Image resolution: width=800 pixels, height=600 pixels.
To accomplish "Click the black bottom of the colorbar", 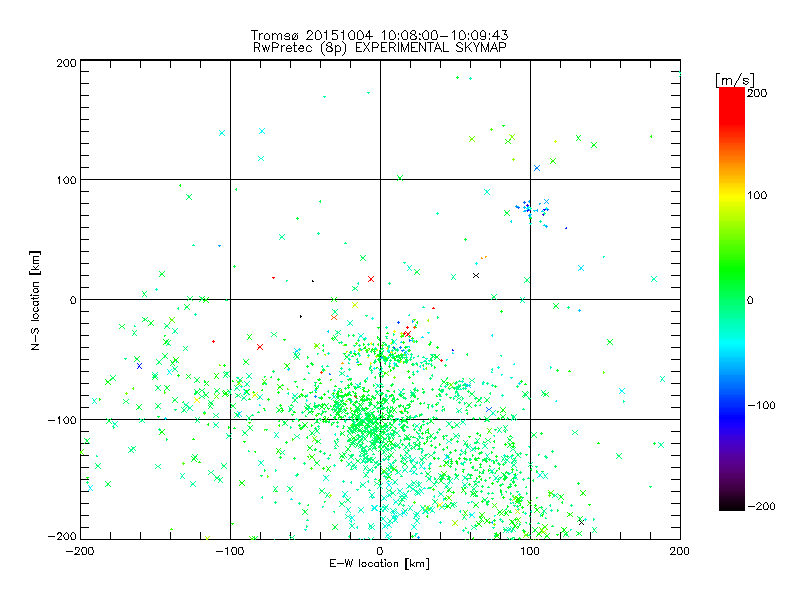I will pos(732,503).
